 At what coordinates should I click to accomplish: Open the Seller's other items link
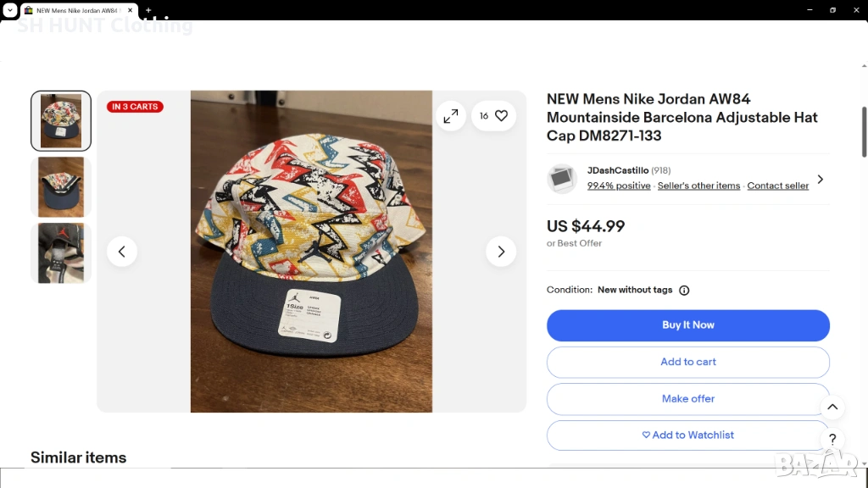point(698,186)
